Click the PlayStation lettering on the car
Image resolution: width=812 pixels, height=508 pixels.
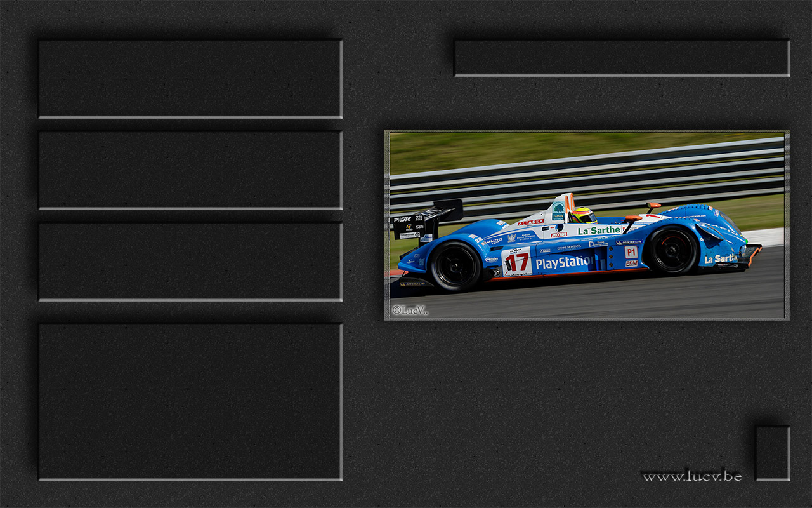point(565,262)
